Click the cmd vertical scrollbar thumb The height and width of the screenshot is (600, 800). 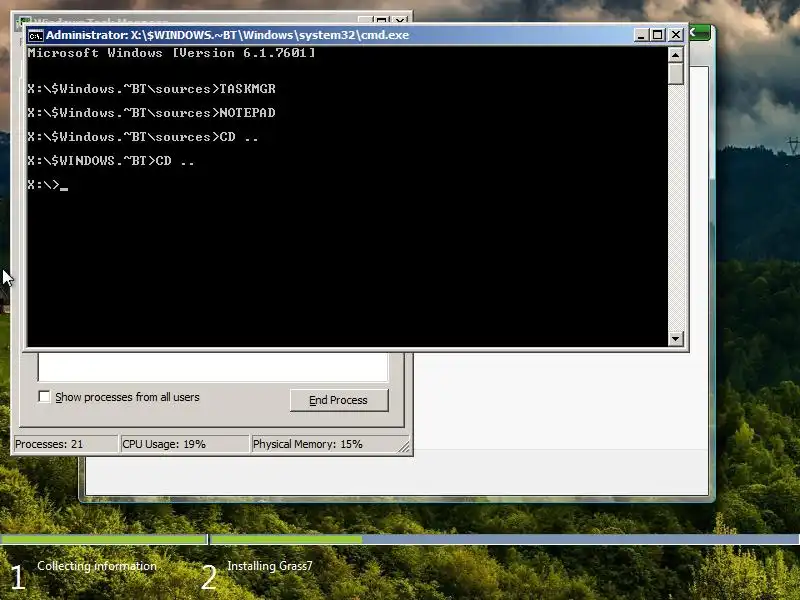pyautogui.click(x=676, y=73)
